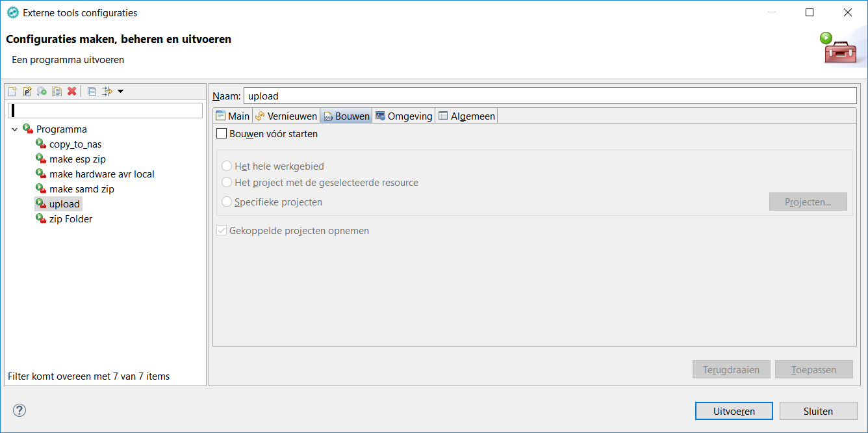
Task: Run the configuration with the Uitvoeren button
Action: (x=734, y=410)
